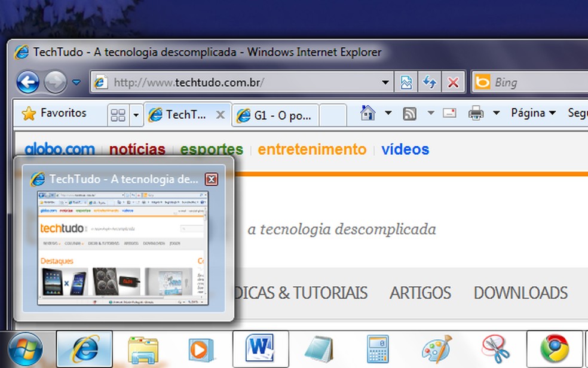Navigate back to the previous page
Screen dimensions: 588x368
click(x=27, y=82)
